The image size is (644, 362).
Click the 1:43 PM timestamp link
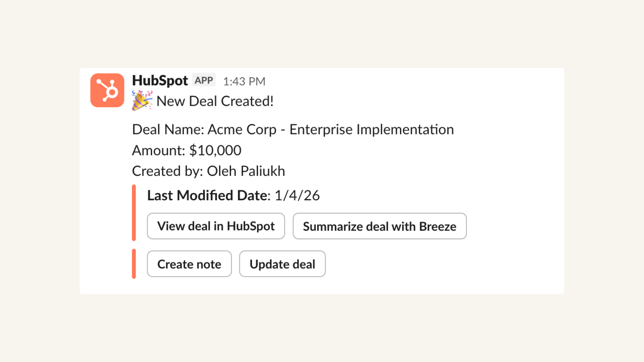(x=244, y=81)
